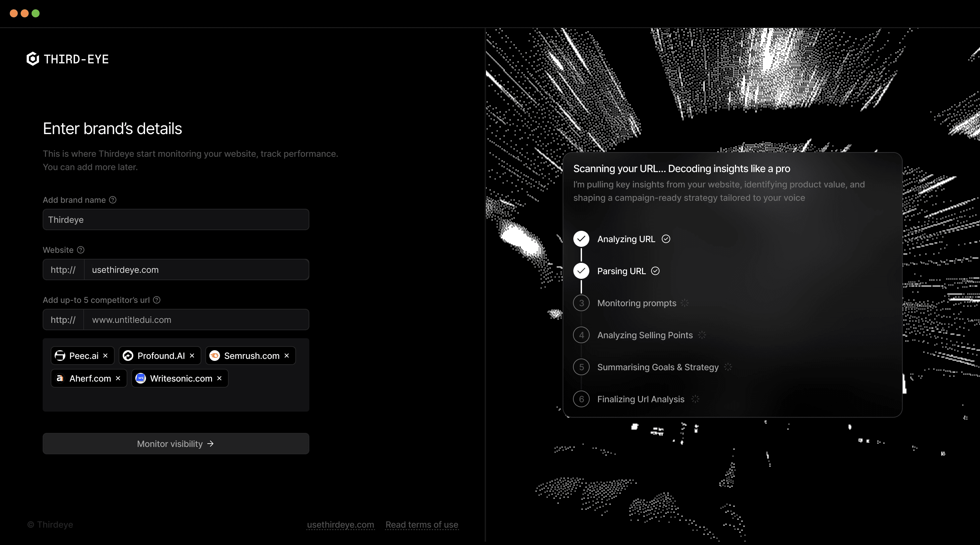
Task: Remove the Aherf.com competitor tag
Action: click(118, 378)
